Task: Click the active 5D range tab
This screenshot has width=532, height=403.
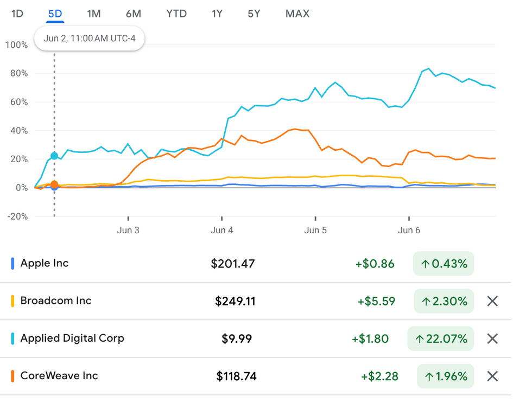Action: [x=55, y=14]
